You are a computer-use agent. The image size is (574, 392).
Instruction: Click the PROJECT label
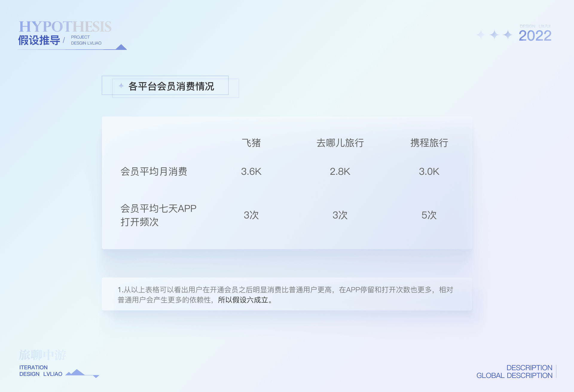click(80, 37)
